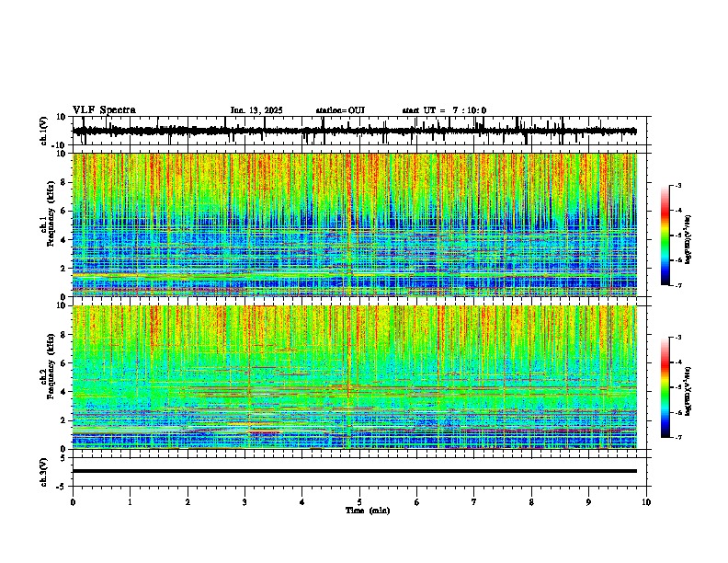728x563 pixels.
Task: Click time axis tick label '0'
Action: point(73,502)
